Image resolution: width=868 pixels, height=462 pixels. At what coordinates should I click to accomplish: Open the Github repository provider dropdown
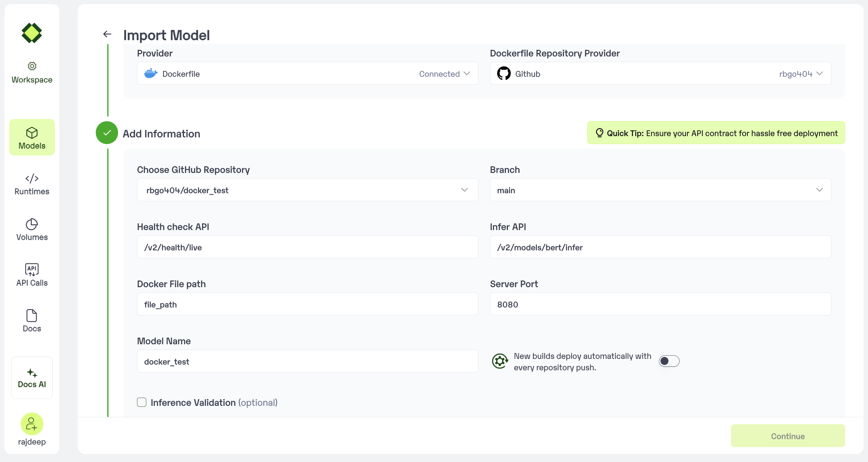(660, 74)
